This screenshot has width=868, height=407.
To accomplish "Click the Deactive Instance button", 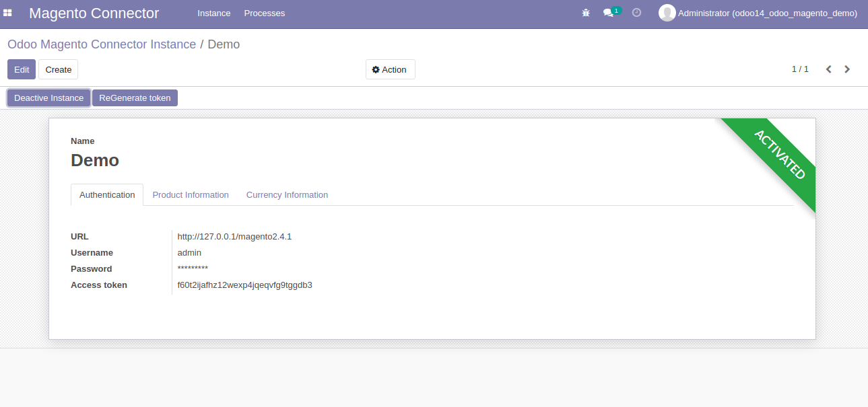I will [48, 98].
